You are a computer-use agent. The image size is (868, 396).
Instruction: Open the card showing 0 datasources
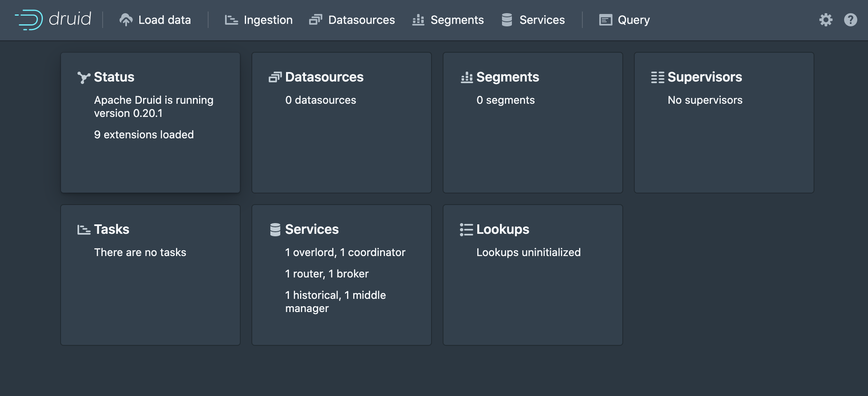coord(341,123)
